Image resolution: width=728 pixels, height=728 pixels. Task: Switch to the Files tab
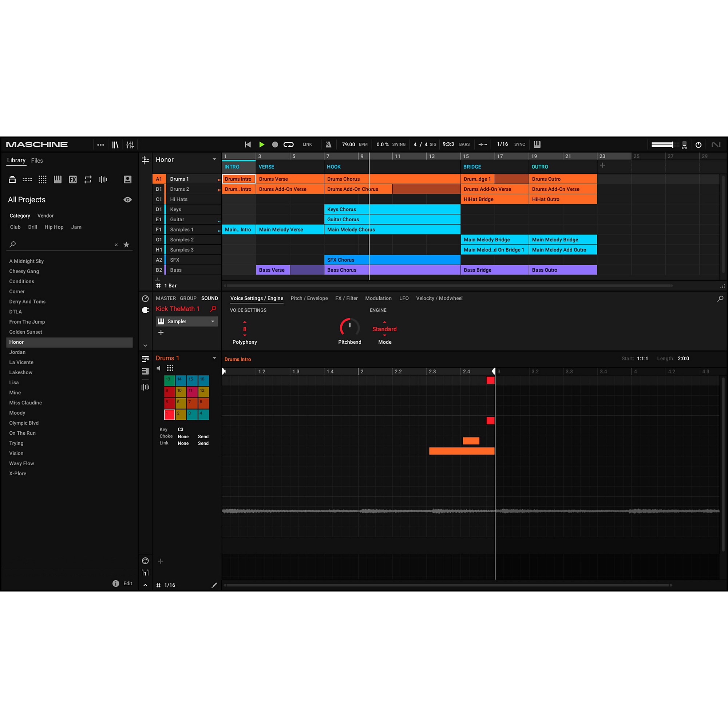pos(36,161)
